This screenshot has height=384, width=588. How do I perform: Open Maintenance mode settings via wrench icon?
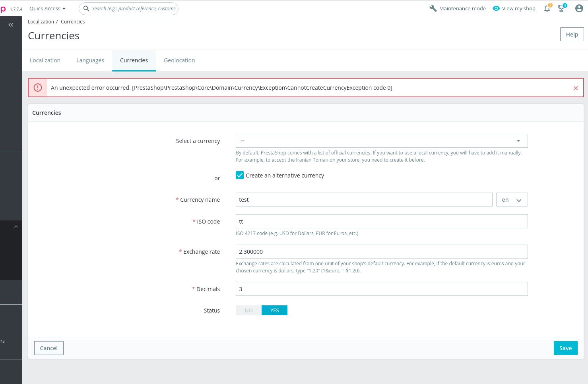[433, 8]
